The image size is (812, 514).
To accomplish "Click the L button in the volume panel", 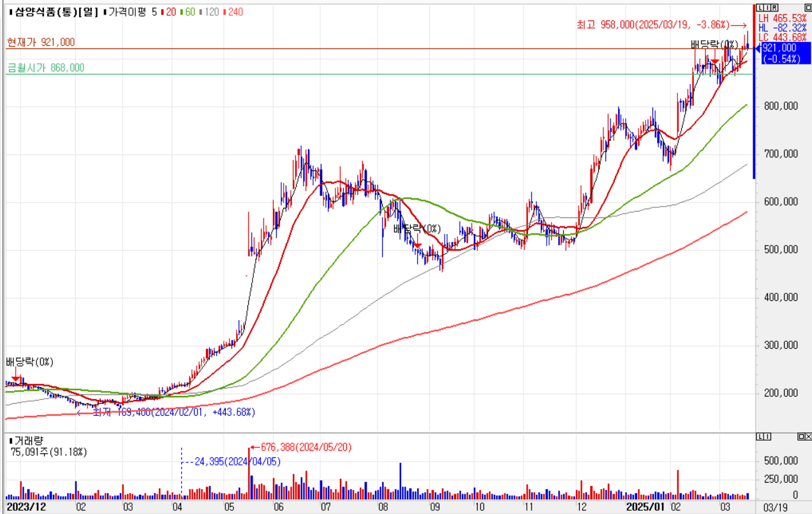I will (759, 436).
